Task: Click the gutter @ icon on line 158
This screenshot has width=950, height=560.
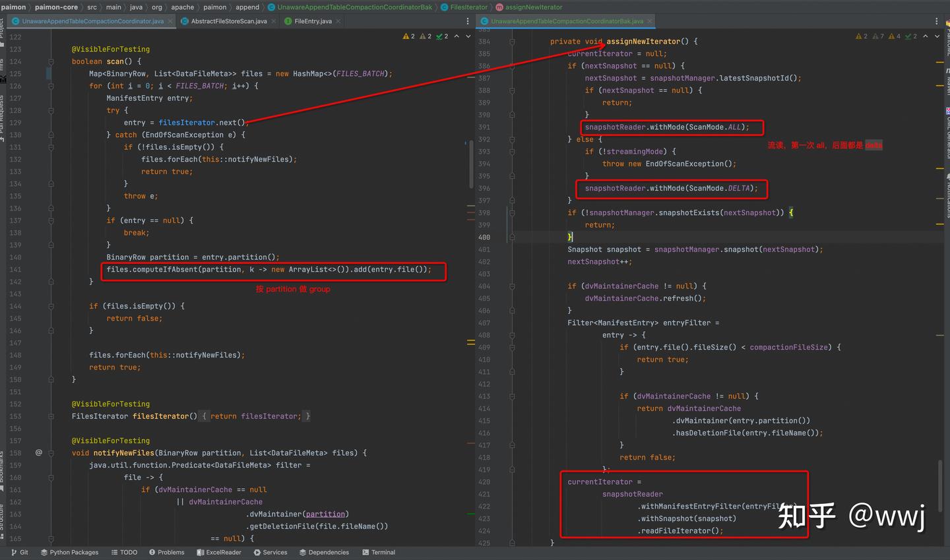Action: pos(38,452)
